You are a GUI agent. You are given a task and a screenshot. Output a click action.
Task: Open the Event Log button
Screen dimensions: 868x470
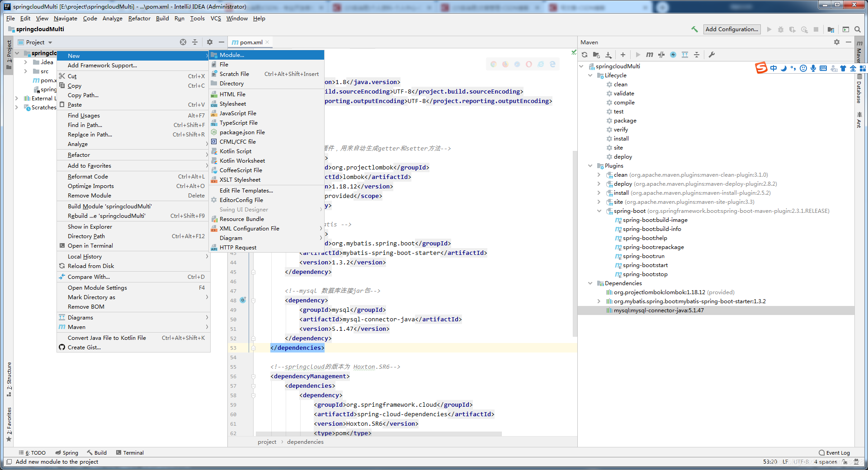point(834,452)
